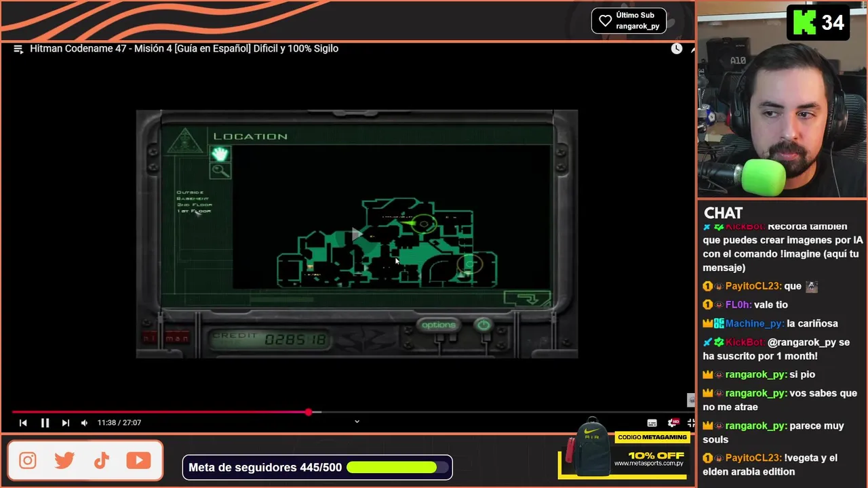
Task: Click the Nike backpack ad image
Action: [589, 449]
